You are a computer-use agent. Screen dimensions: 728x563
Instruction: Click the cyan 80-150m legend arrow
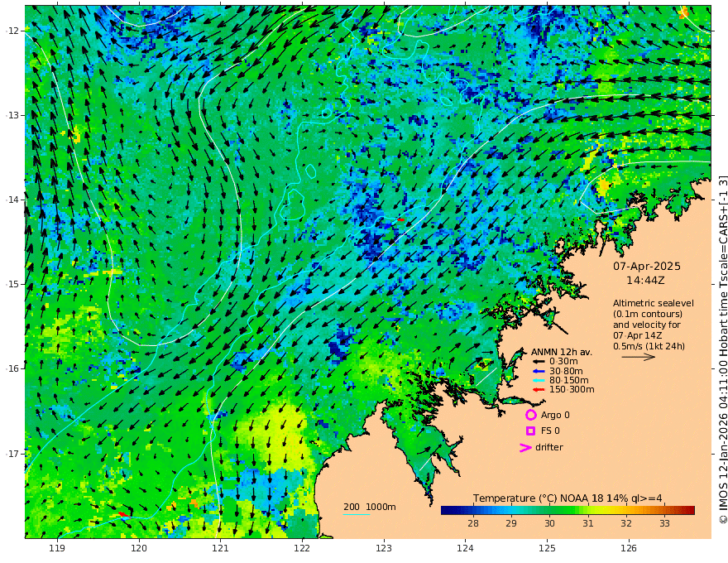click(x=538, y=381)
